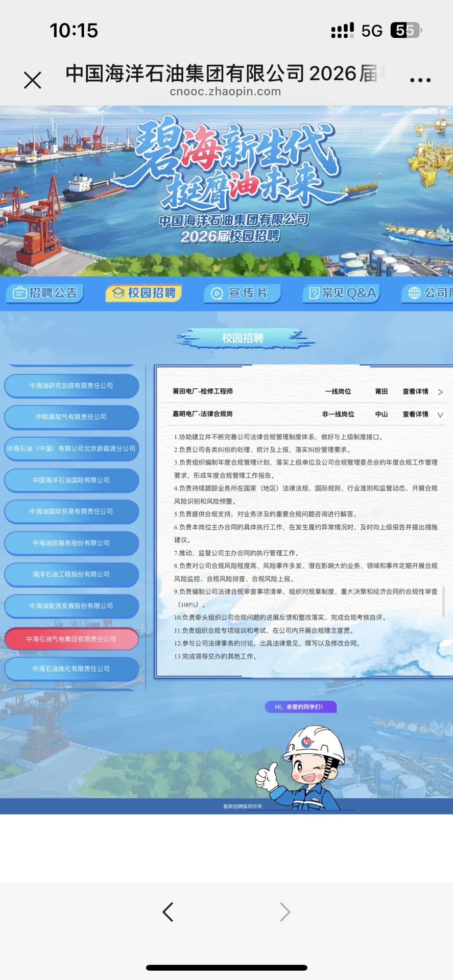The image size is (453, 980).
Task: Select 中海油国际贸易有限责任公司
Action: (71, 511)
